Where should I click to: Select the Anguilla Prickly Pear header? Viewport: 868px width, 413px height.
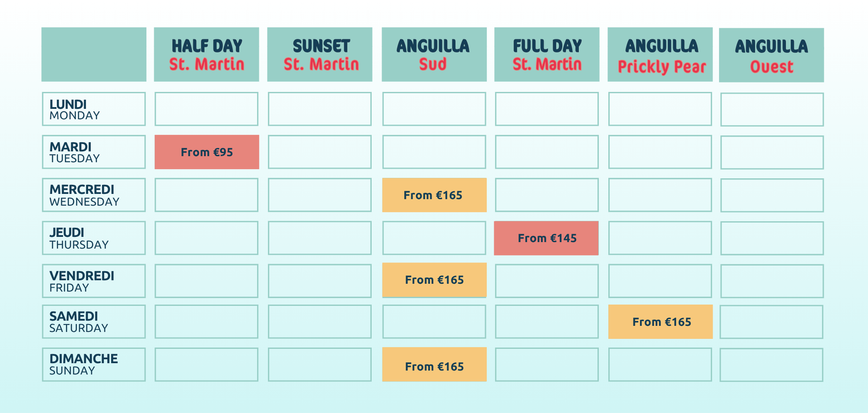(660, 55)
